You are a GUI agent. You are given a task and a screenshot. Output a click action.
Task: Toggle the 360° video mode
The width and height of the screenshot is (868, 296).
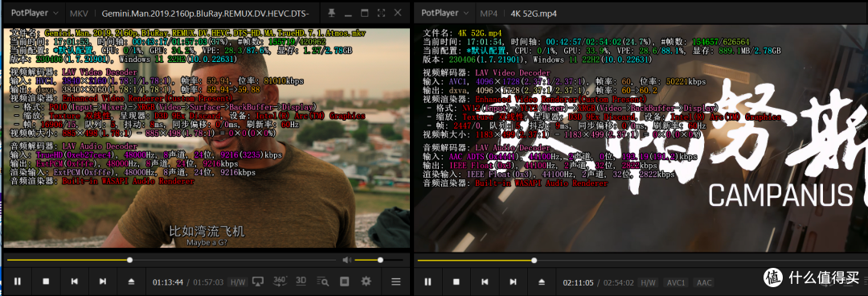(x=280, y=281)
